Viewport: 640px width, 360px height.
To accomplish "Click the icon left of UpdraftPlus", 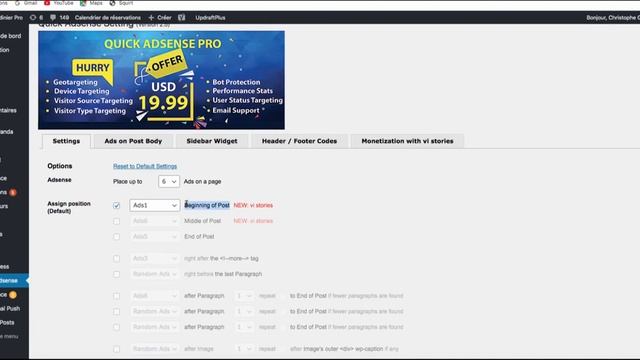I will [182, 18].
